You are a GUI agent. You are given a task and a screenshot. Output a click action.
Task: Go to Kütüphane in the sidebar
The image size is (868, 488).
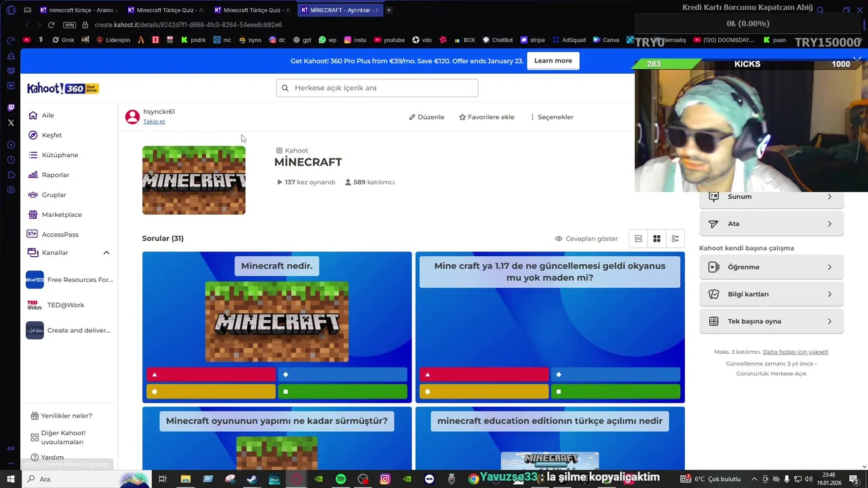tap(53, 155)
